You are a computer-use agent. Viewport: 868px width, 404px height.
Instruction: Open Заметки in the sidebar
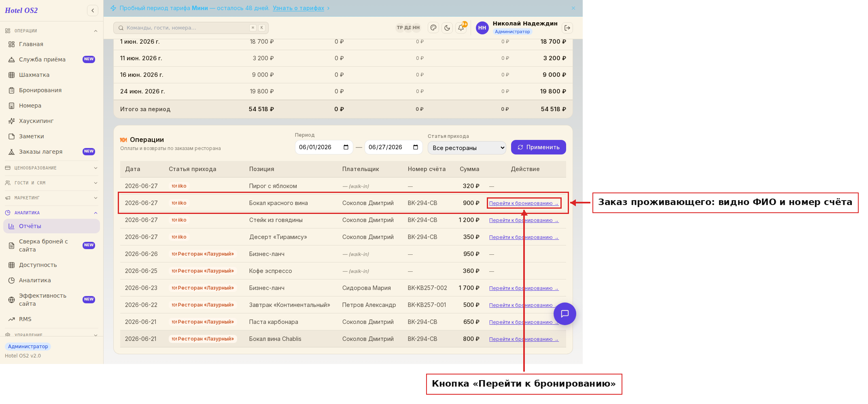pyautogui.click(x=51, y=136)
